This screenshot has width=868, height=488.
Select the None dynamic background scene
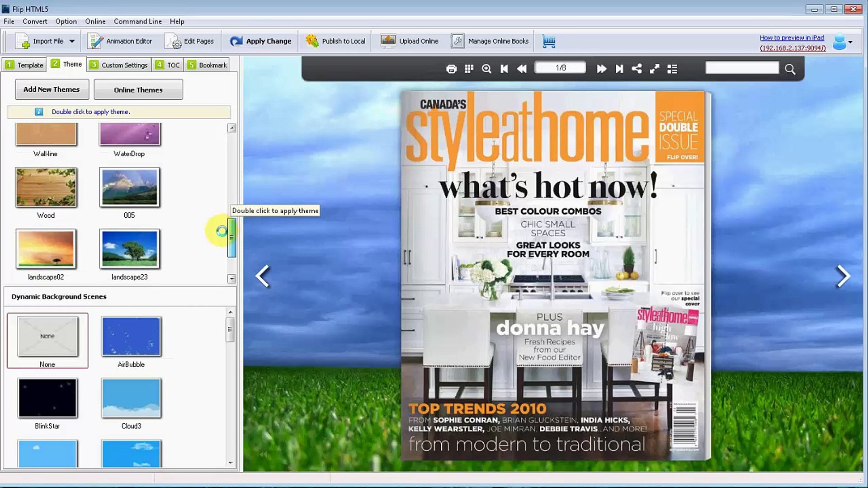47,341
